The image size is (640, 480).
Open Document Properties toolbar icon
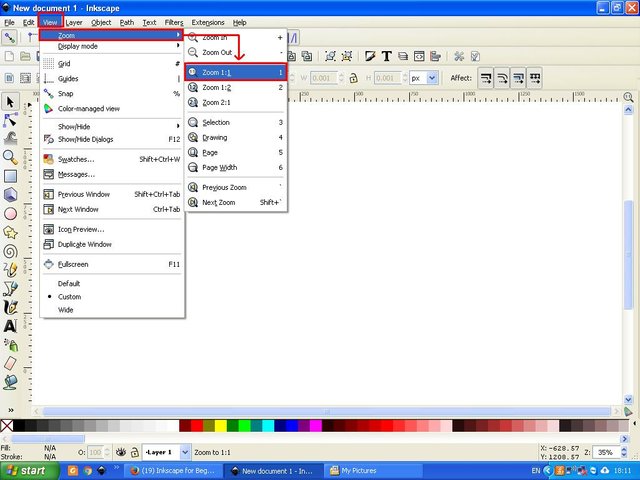point(475,56)
